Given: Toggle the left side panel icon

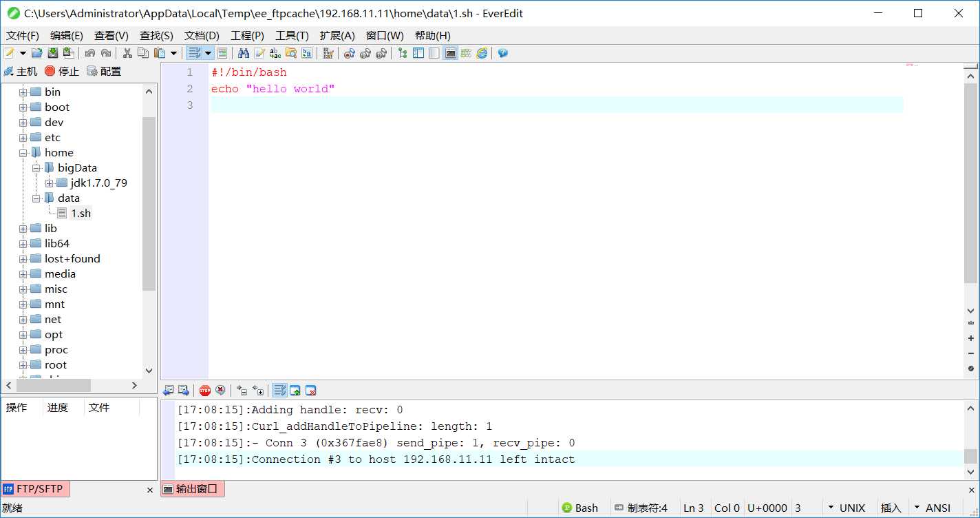Looking at the screenshot, I should coord(418,53).
